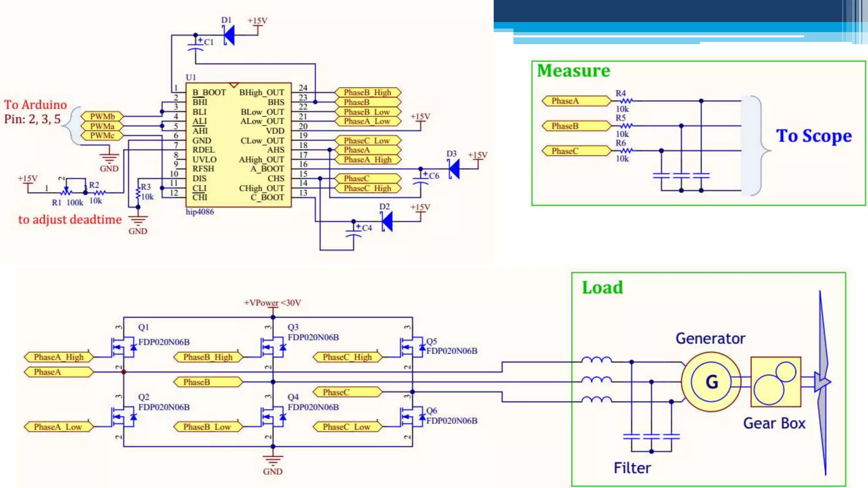The image size is (868, 488).
Task: Click the Gear Box symbol
Action: click(775, 382)
